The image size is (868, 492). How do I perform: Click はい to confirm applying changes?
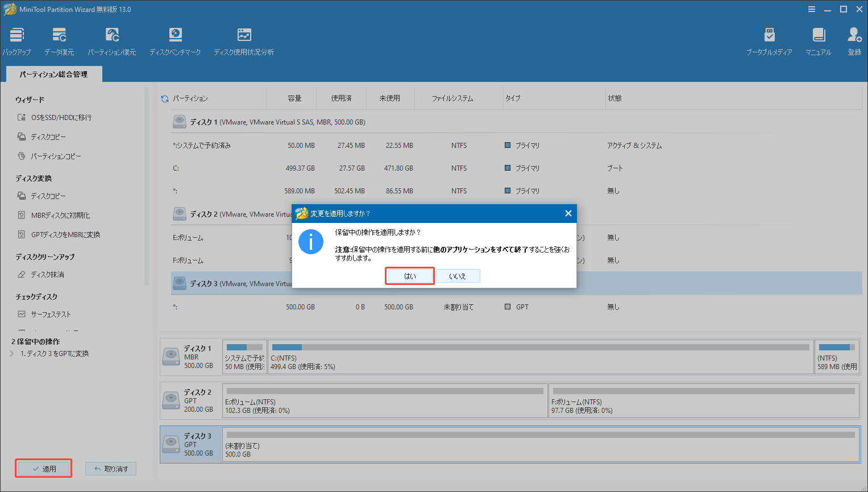click(x=409, y=275)
